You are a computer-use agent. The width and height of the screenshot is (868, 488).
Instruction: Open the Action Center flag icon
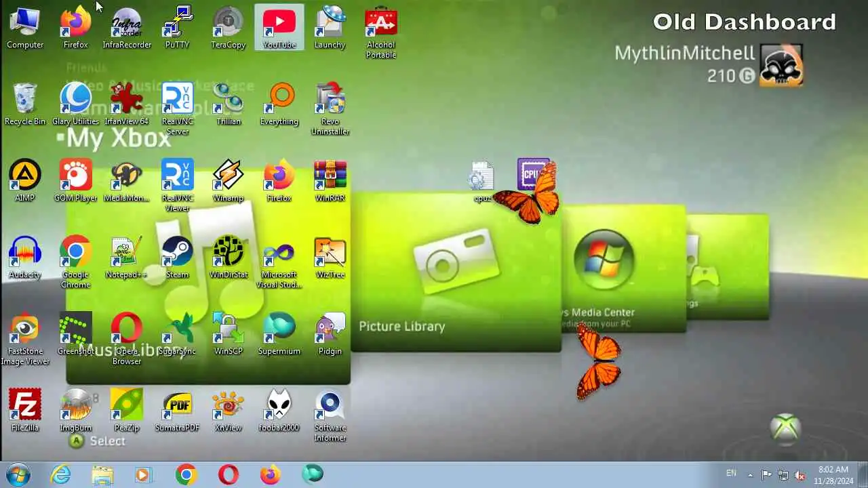[766, 475]
